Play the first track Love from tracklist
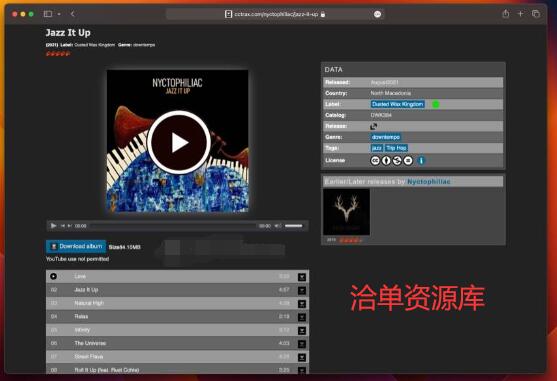Screen dimensions: 557x381 click(x=53, y=276)
